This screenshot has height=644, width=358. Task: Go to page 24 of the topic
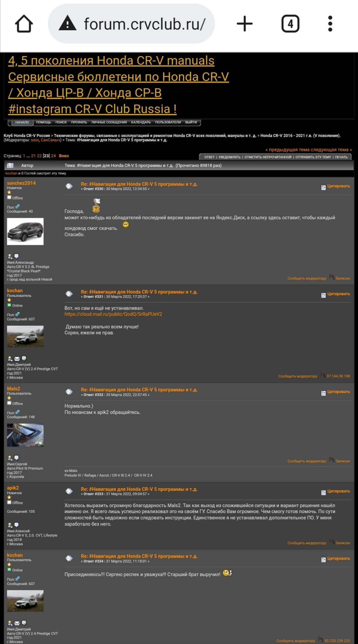(x=53, y=156)
